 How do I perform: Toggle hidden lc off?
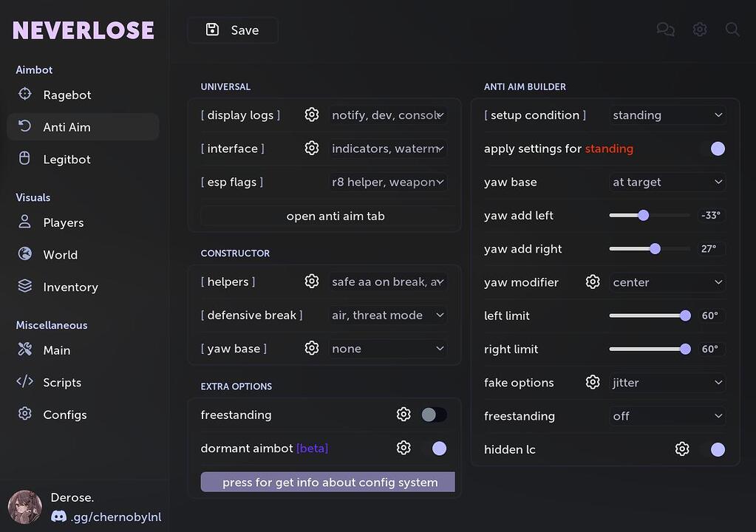coord(718,449)
